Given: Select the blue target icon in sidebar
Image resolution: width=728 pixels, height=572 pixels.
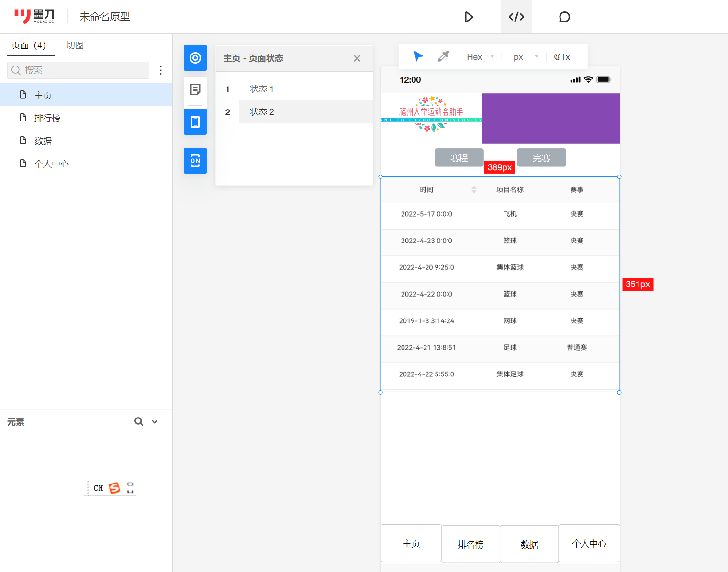Looking at the screenshot, I should 195,58.
